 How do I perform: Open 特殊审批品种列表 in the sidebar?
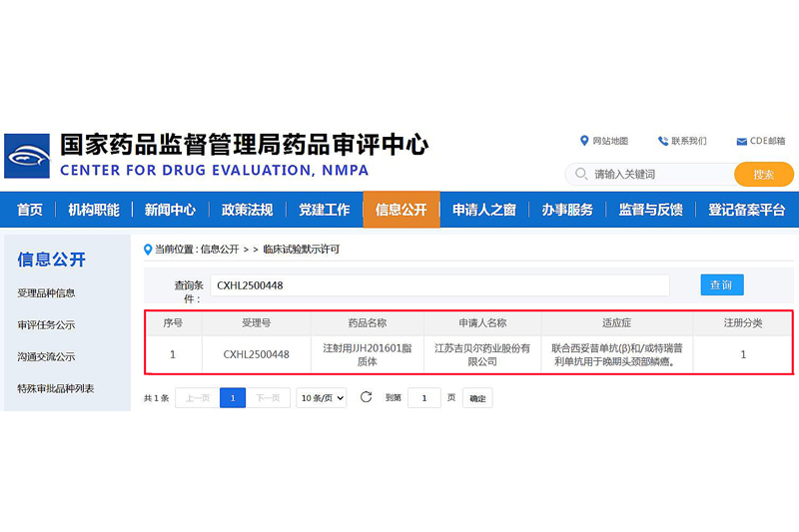click(56, 388)
